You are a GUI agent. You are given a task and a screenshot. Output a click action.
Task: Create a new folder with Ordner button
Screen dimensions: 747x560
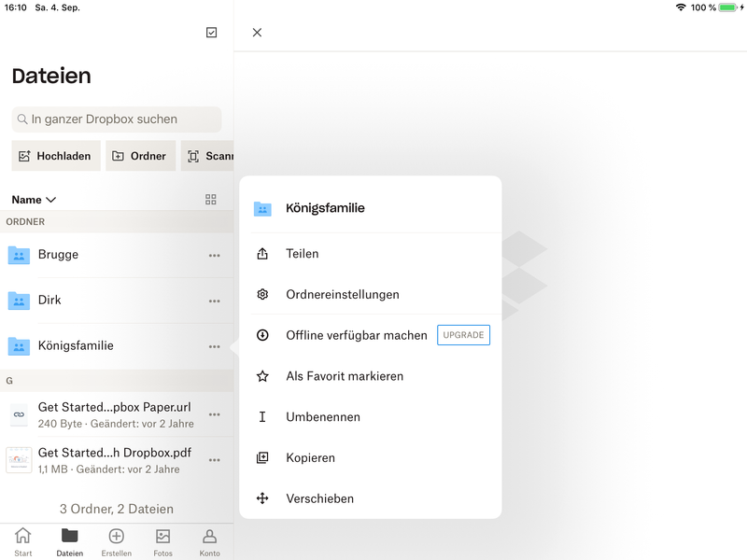pyautogui.click(x=140, y=156)
